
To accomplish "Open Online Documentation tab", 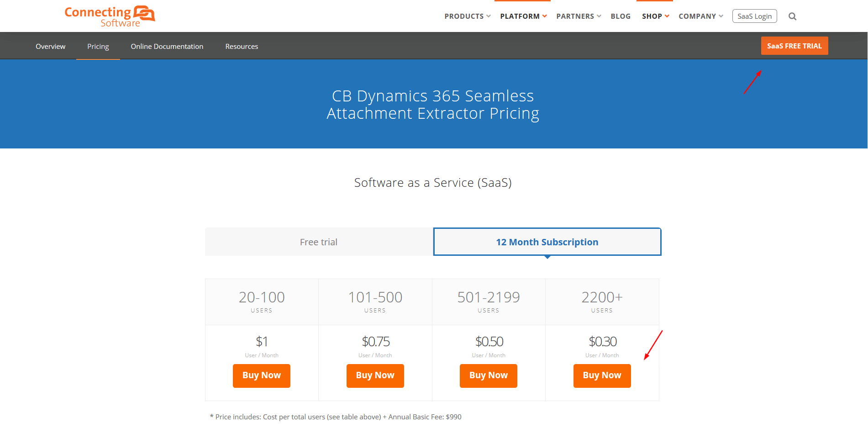I will click(x=167, y=46).
